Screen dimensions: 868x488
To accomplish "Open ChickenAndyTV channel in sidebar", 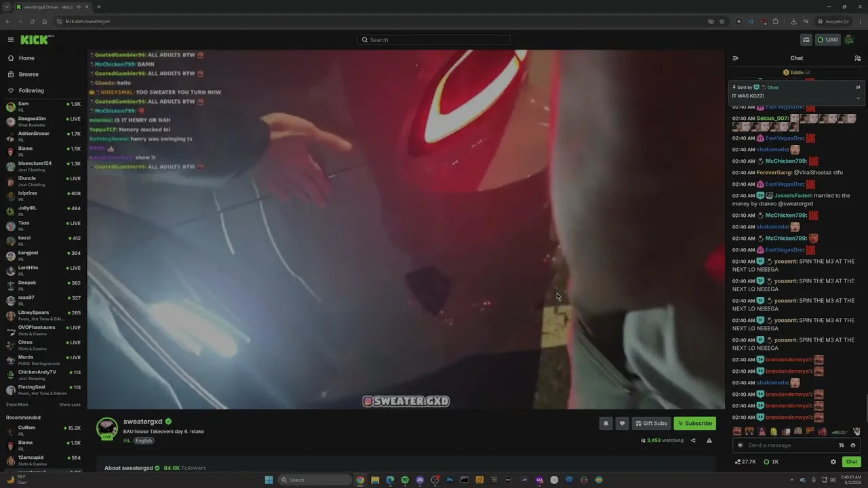I will [43, 375].
